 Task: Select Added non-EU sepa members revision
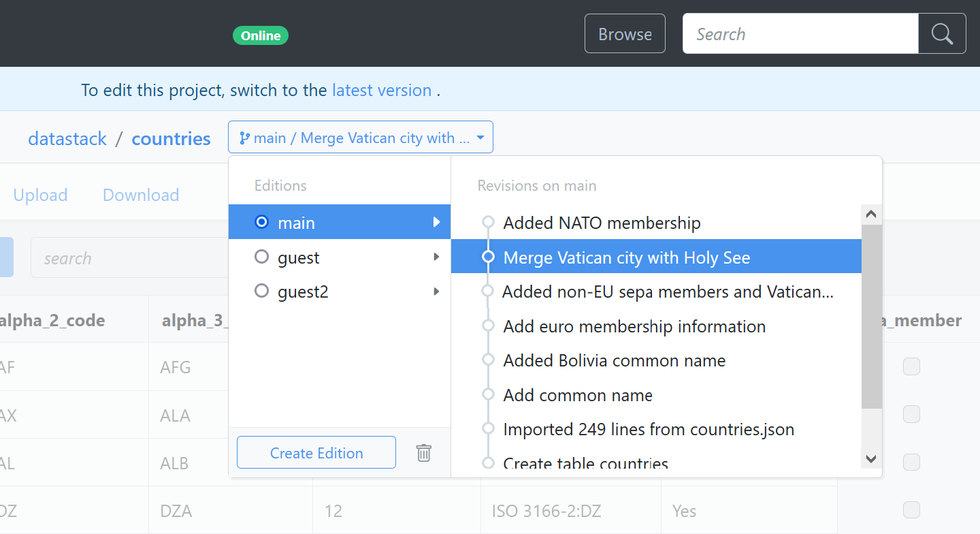point(668,292)
